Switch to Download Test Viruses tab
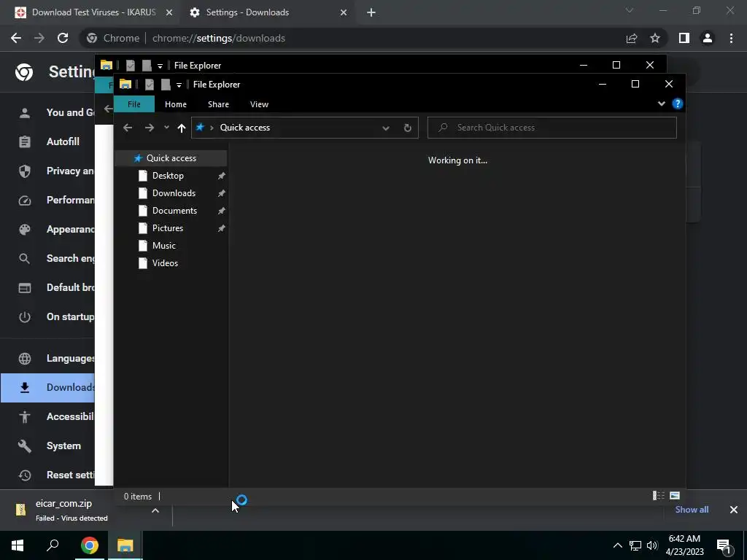Image resolution: width=747 pixels, height=560 pixels. point(93,12)
